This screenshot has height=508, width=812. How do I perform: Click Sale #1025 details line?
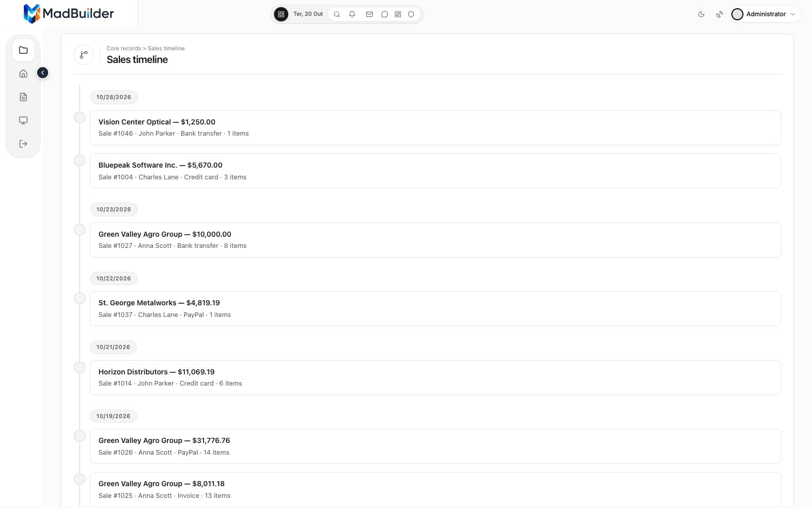click(164, 496)
